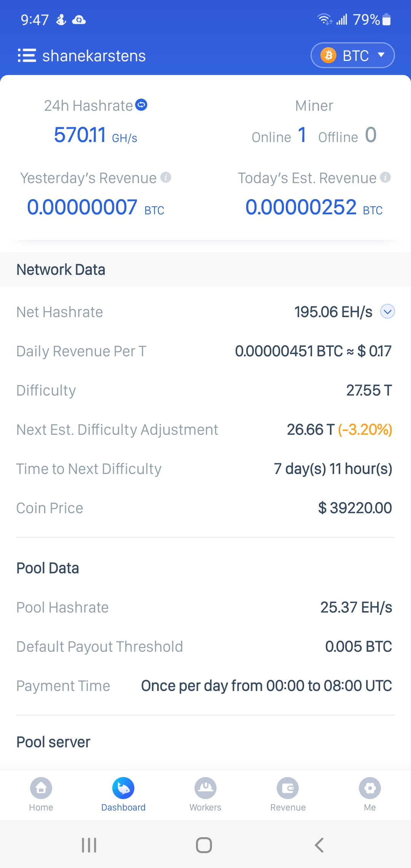Select the Dashboard tab icon
Viewport: 411px width, 868px height.
pos(123,788)
